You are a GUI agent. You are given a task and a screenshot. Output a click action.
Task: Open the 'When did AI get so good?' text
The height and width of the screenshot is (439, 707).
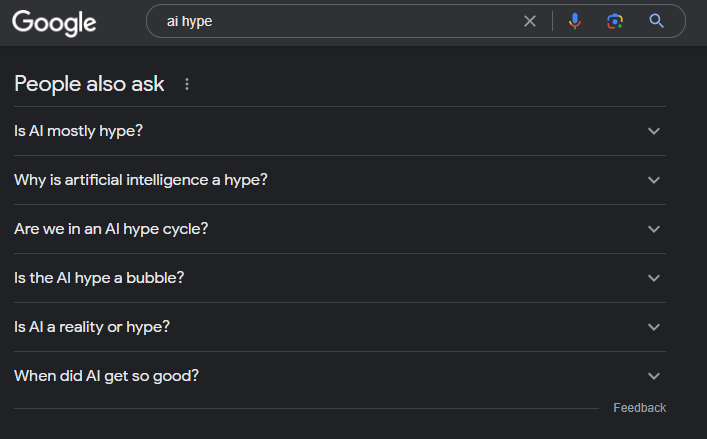[x=106, y=376]
